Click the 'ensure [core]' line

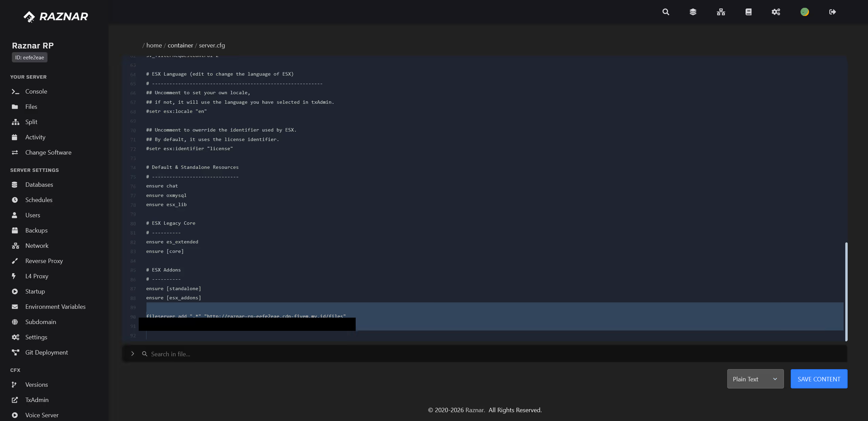(165, 251)
